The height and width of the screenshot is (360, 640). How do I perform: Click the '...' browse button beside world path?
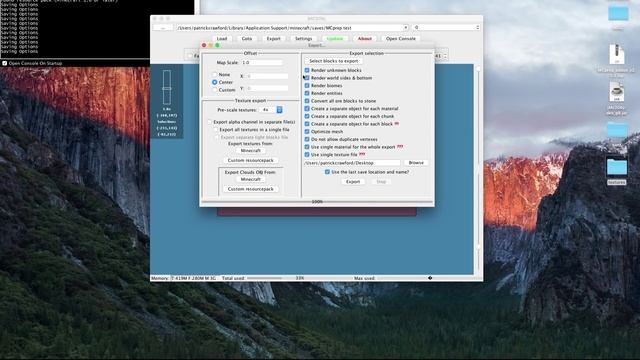pos(163,27)
